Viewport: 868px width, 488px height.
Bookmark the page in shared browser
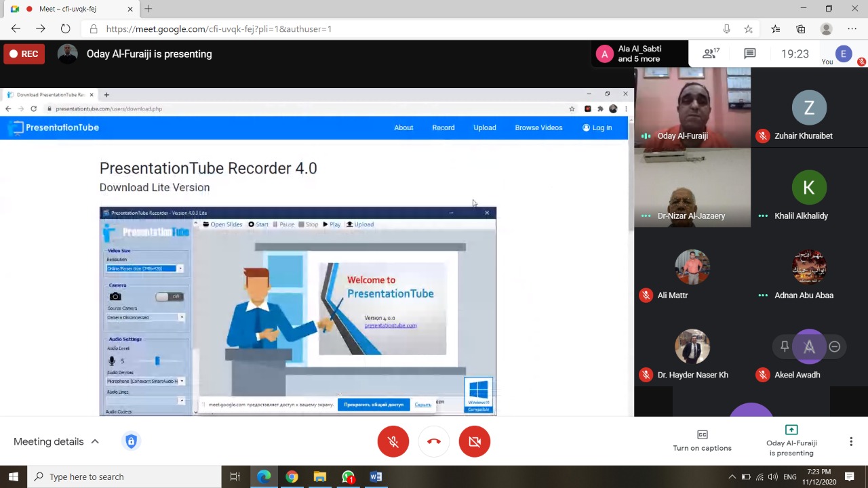click(x=572, y=108)
